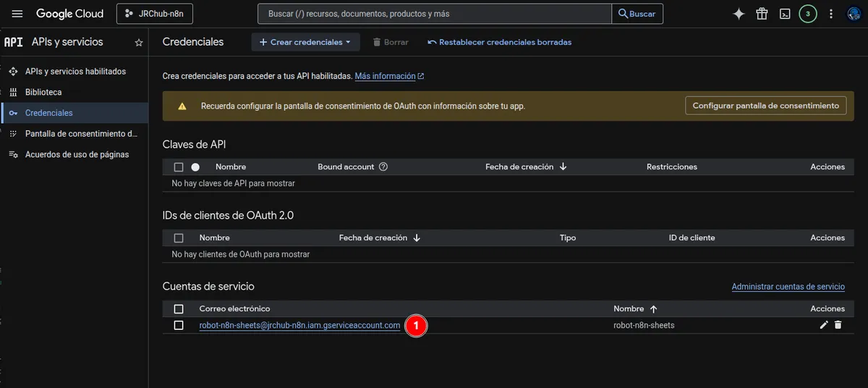Click Configurar pantalla de consentimiento button
The width and height of the screenshot is (868, 388).
click(765, 106)
